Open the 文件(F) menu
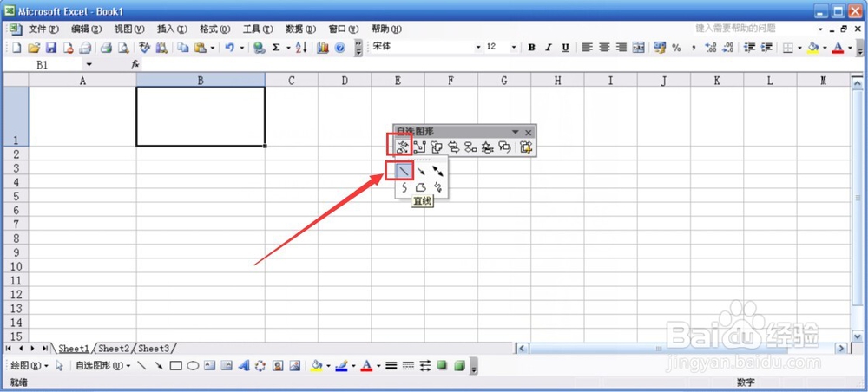 tap(43, 29)
